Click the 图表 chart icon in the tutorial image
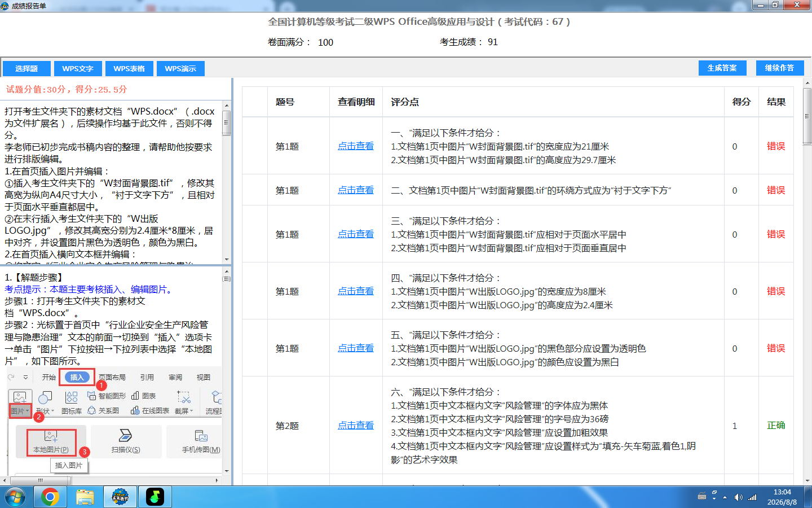 pos(135,396)
